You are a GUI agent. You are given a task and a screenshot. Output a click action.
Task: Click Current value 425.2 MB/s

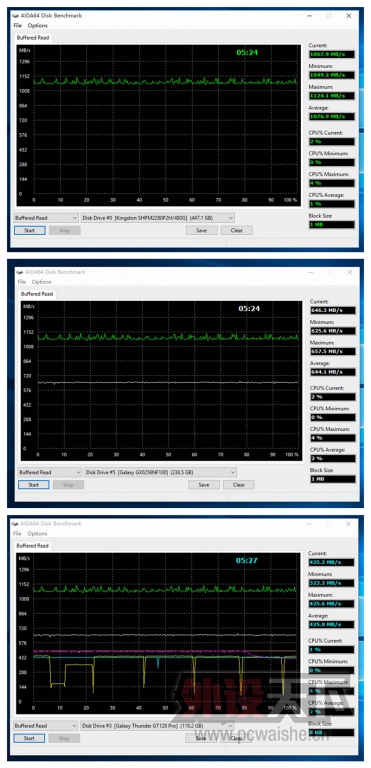pyautogui.click(x=331, y=562)
